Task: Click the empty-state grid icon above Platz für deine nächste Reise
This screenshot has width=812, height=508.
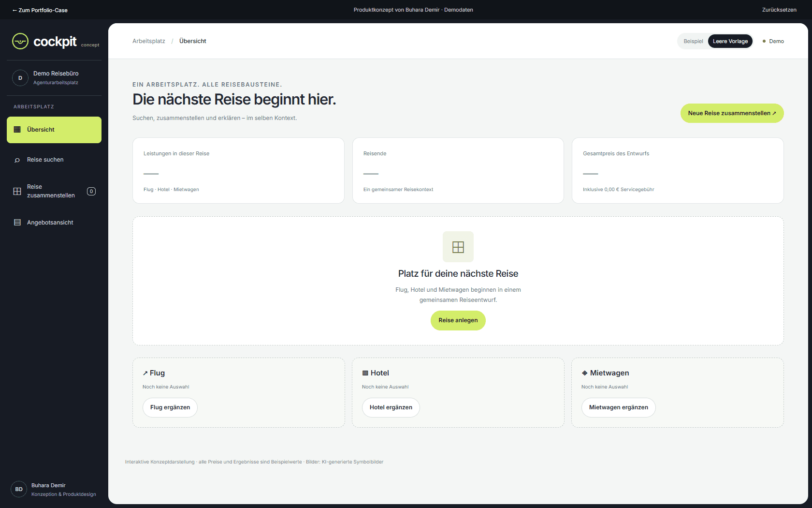Action: tap(458, 247)
